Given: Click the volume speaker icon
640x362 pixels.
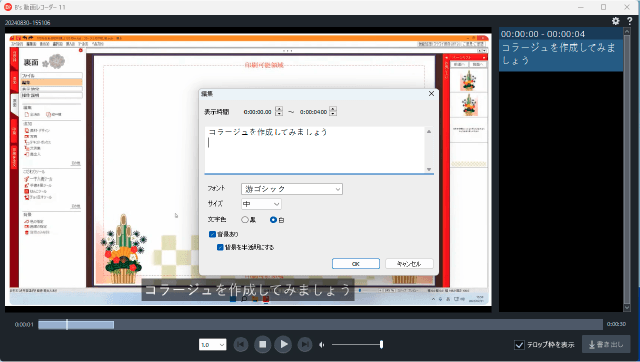Looking at the screenshot, I should click(322, 345).
